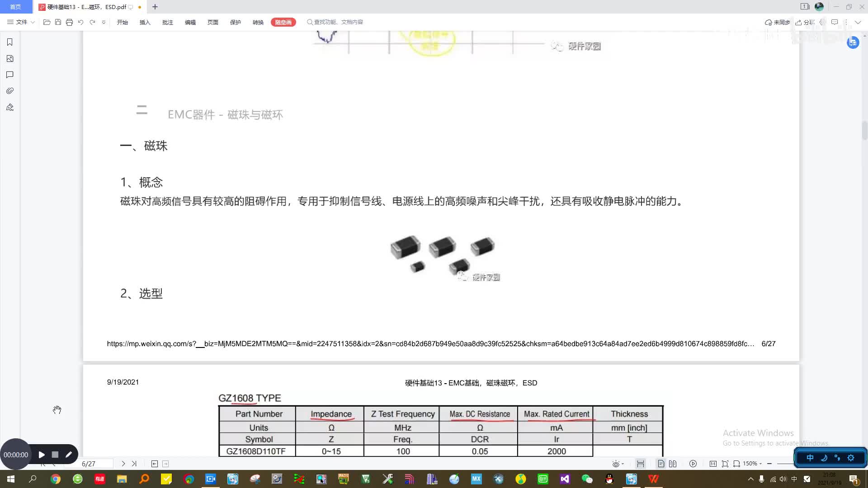Select two-page view

[673, 464]
